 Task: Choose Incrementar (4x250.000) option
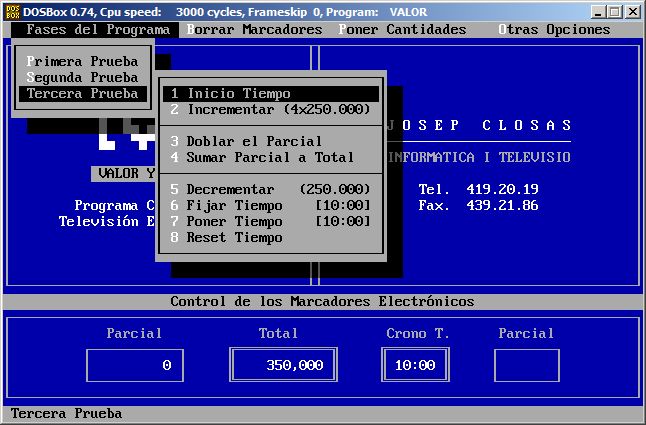coord(271,109)
